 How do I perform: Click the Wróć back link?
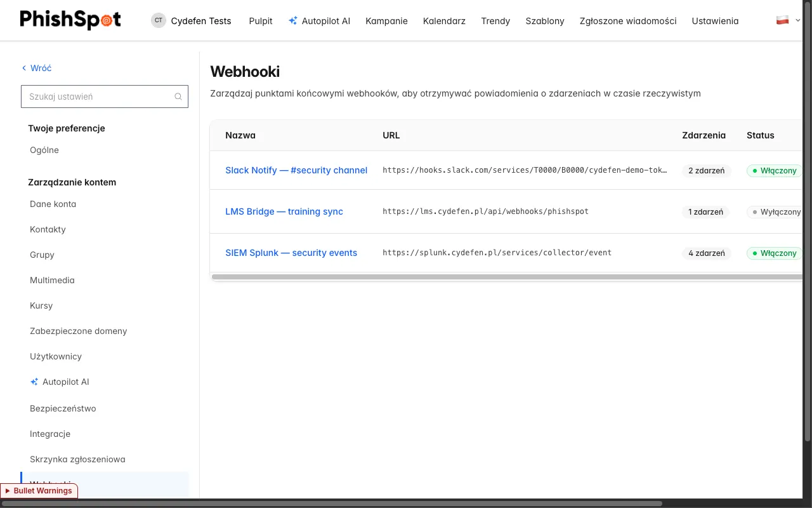pos(37,68)
